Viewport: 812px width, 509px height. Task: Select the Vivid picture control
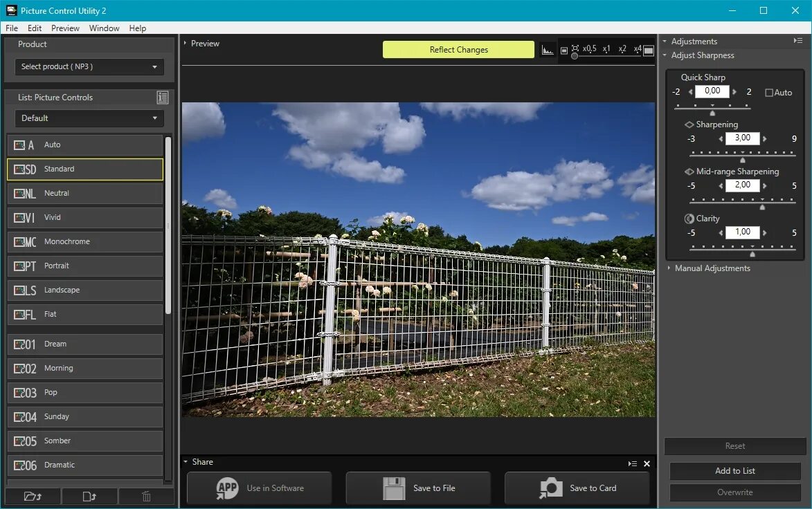pyautogui.click(x=85, y=218)
